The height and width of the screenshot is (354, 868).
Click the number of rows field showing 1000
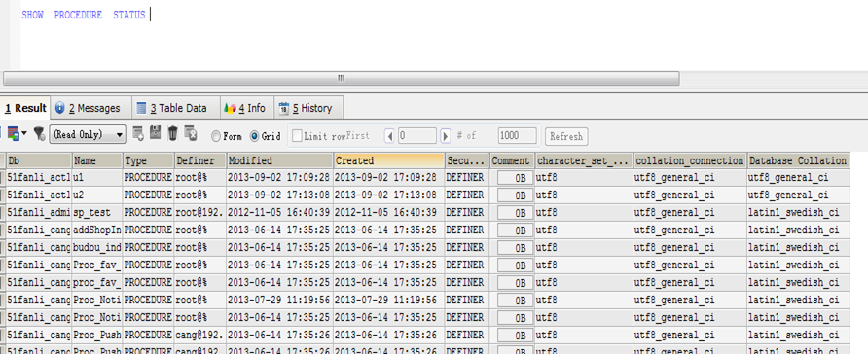coord(517,135)
